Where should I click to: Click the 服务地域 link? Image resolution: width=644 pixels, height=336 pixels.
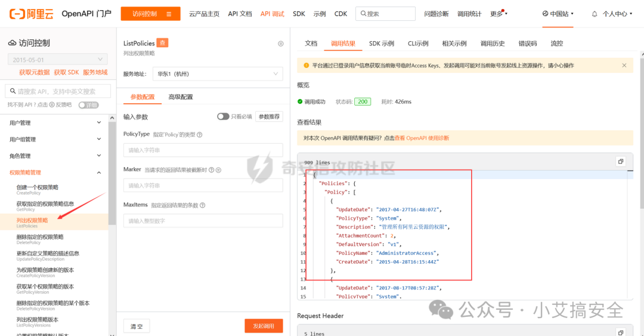pyautogui.click(x=95, y=72)
